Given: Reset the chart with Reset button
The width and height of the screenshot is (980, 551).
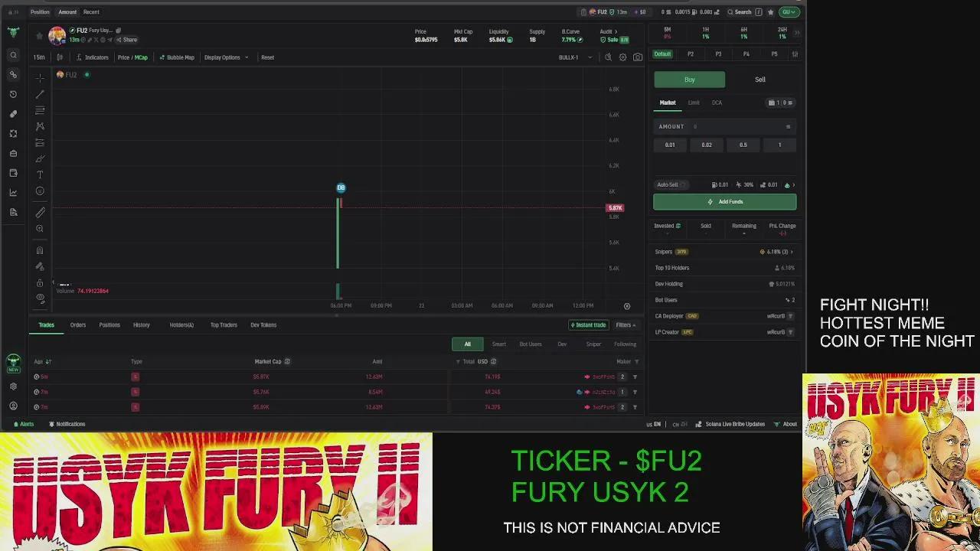Looking at the screenshot, I should point(267,57).
